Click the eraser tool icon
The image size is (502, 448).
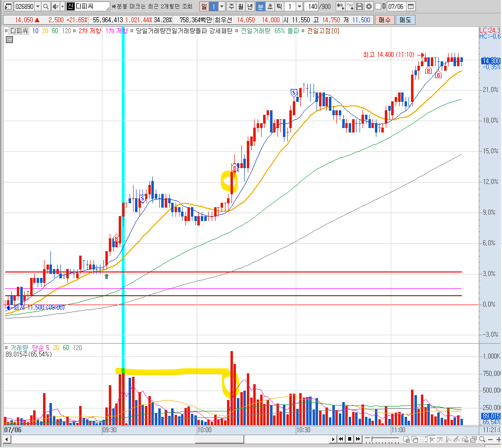465,439
